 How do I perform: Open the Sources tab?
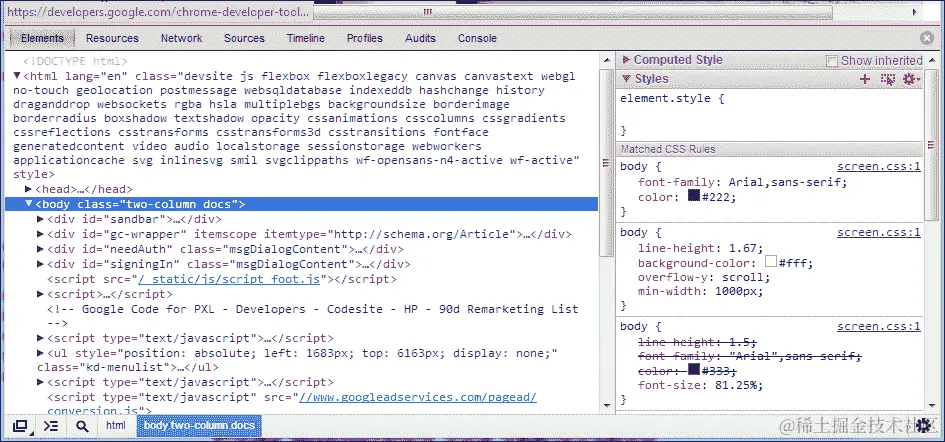(244, 38)
